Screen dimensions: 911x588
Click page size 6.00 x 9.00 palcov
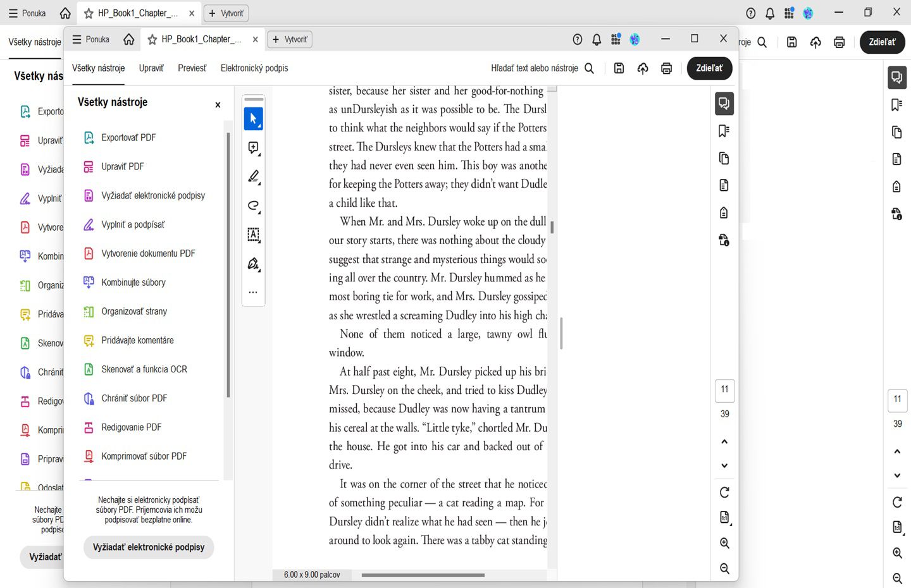(312, 575)
